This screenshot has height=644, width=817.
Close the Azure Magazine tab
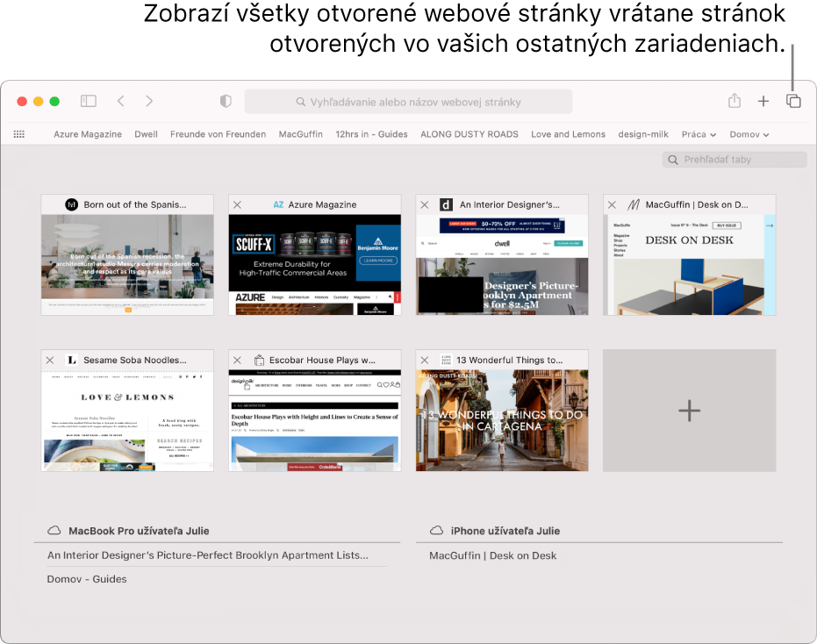(x=237, y=204)
